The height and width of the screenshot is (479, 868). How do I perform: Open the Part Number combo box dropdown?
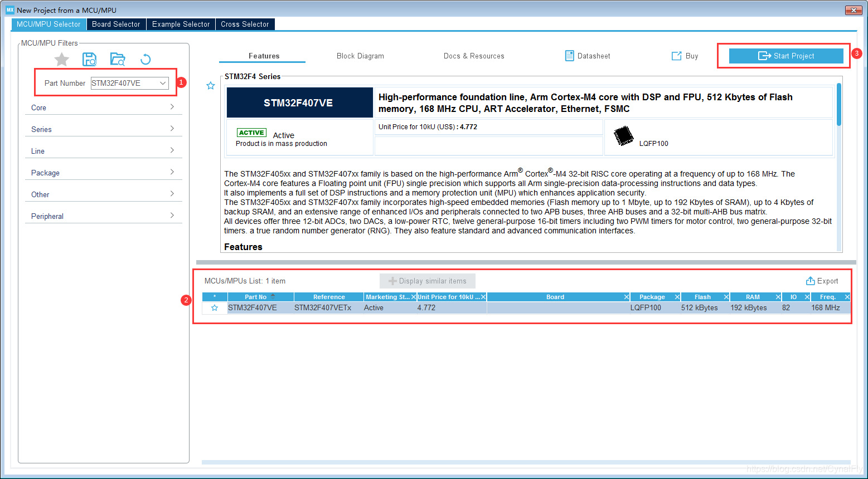[163, 83]
